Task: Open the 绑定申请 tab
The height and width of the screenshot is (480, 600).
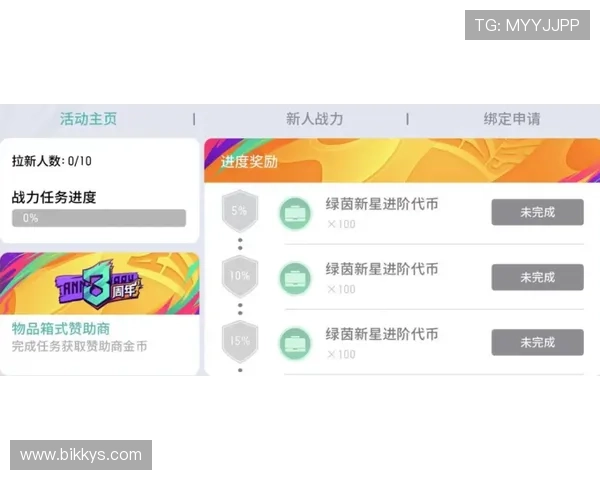Action: tap(512, 119)
